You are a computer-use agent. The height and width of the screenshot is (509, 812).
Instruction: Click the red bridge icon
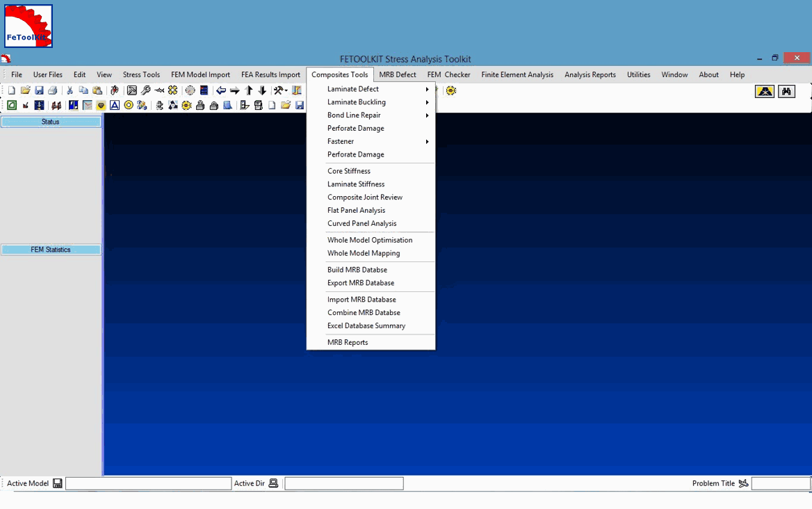56,106
